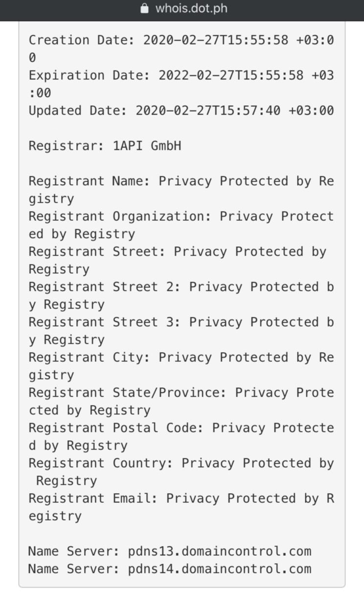
Task: Tap the whois.dot.ph address text
Action: point(191,9)
